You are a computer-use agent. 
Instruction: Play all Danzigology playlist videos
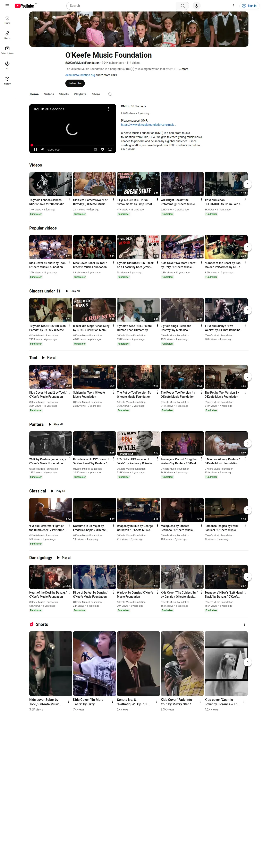point(64,558)
